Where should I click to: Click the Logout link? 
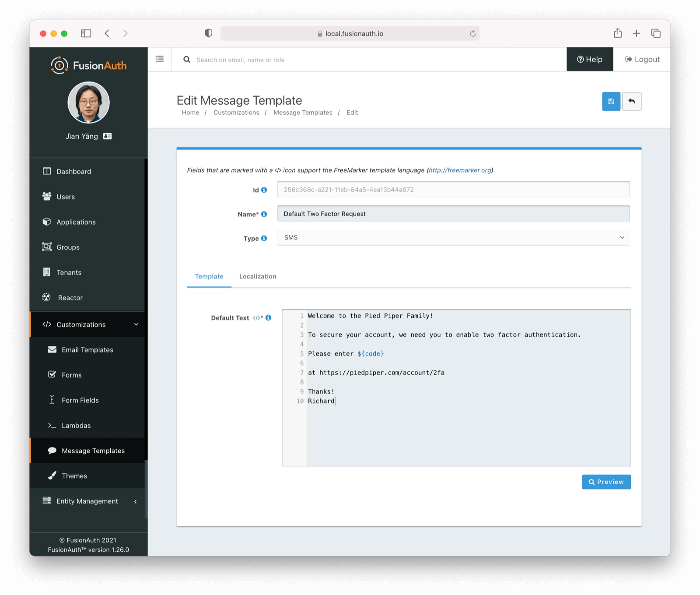(x=642, y=60)
